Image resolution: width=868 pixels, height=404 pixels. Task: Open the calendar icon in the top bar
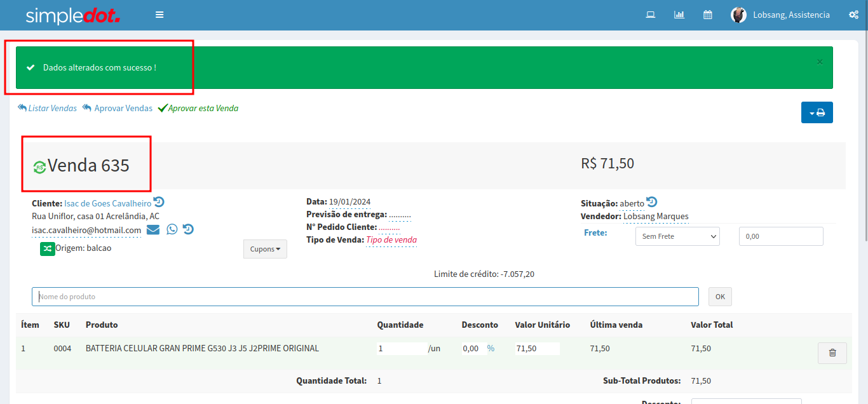click(707, 15)
